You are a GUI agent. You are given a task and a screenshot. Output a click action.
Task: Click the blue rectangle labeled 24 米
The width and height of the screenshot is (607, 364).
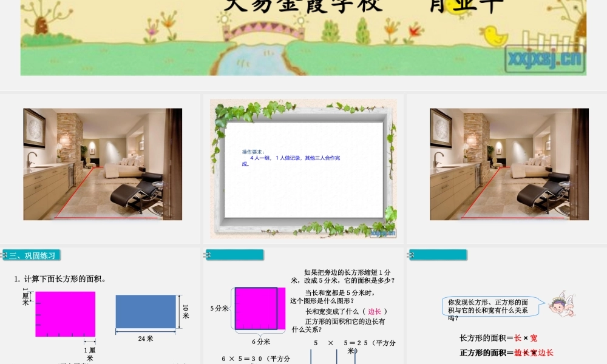146,312
